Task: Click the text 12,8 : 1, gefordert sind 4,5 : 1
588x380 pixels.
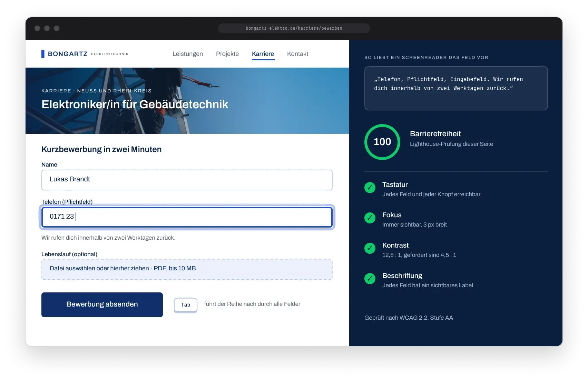Action: (x=419, y=255)
